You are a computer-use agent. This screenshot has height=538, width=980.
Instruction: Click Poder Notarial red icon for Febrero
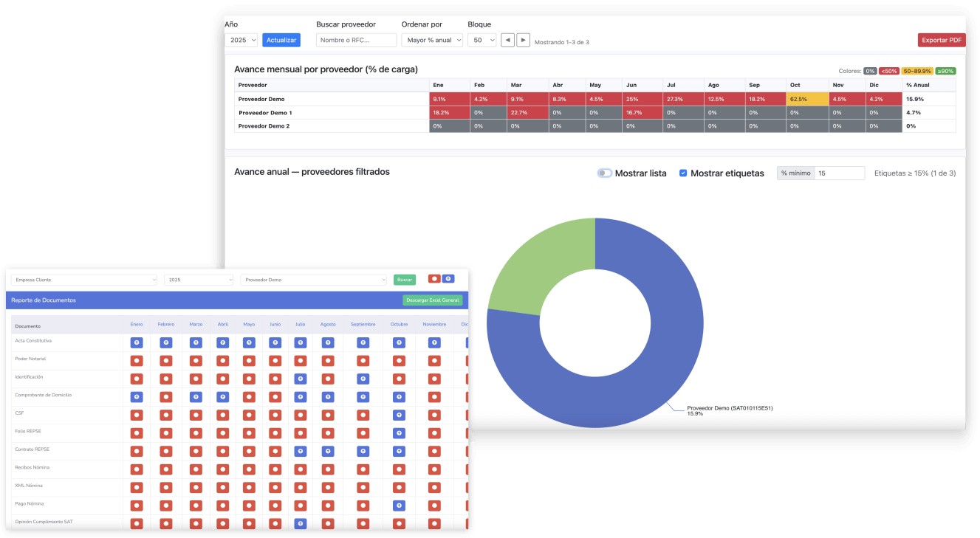tap(165, 360)
